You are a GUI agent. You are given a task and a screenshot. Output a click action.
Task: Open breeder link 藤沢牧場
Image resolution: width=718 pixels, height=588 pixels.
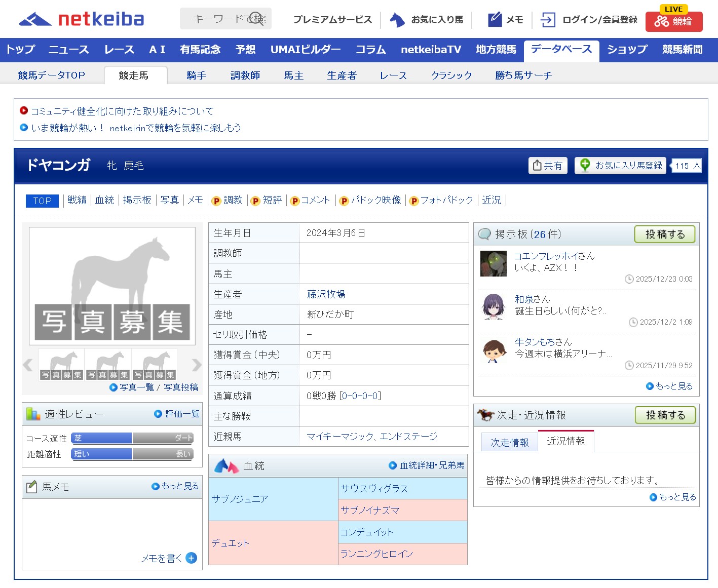(x=326, y=294)
